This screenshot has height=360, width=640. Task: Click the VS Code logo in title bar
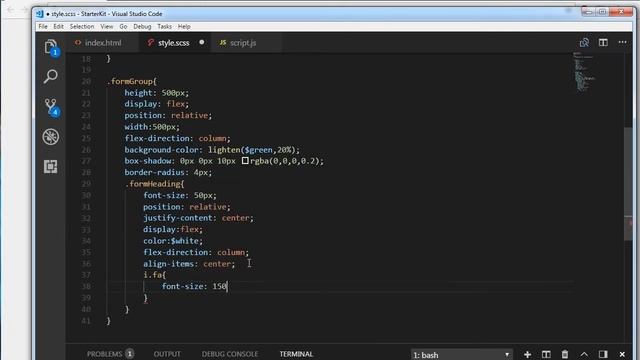(40, 13)
